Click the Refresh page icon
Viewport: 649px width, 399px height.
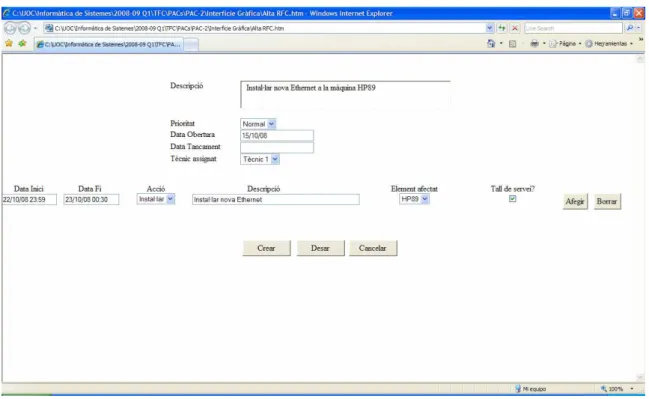click(x=502, y=28)
